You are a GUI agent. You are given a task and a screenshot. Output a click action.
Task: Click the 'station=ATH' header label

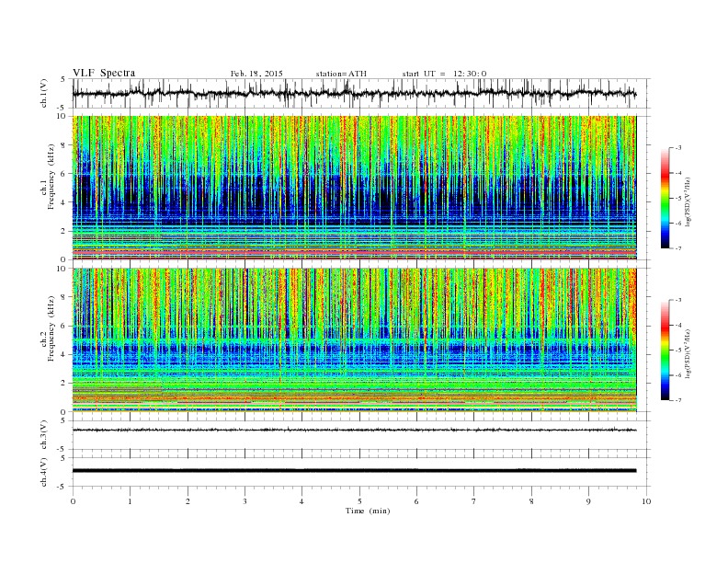click(341, 74)
